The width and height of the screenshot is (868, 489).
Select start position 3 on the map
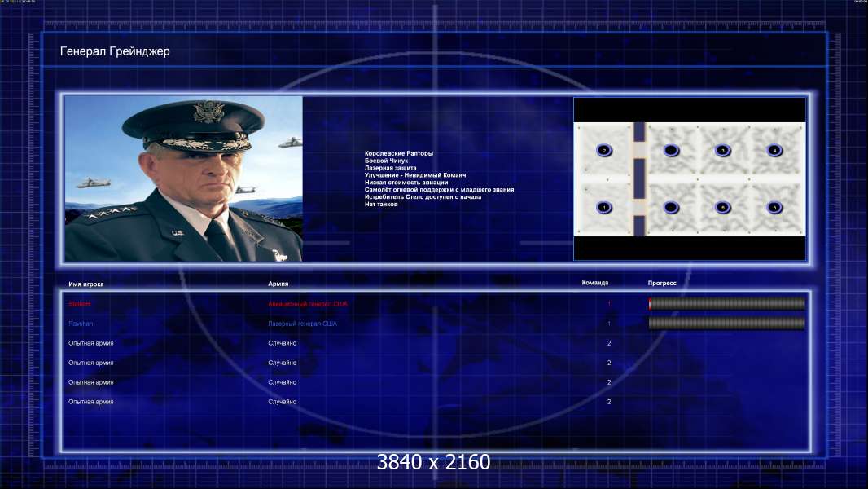pos(722,150)
